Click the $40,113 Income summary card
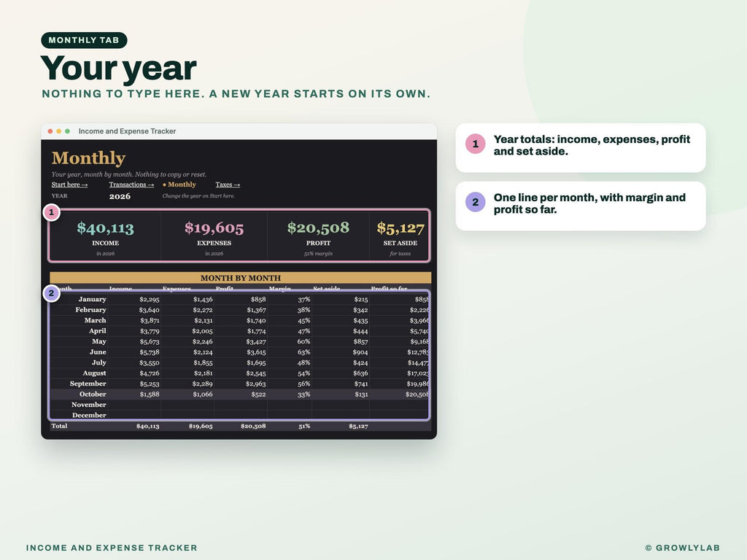747x560 pixels. coord(105,236)
